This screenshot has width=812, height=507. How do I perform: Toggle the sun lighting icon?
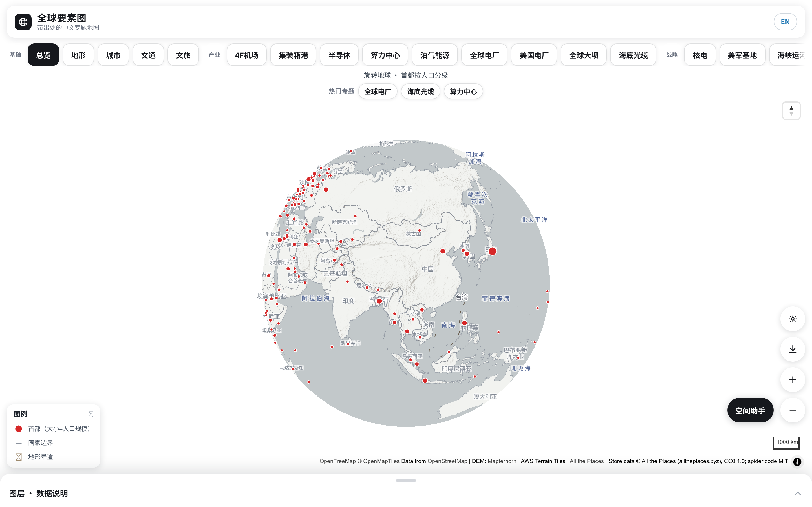pos(793,319)
